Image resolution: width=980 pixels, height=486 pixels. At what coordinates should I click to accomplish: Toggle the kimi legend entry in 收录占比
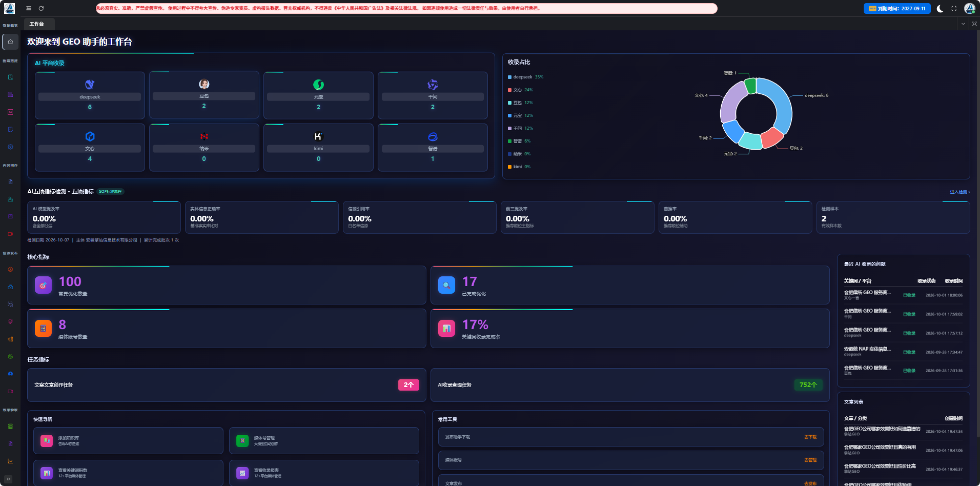pos(519,167)
